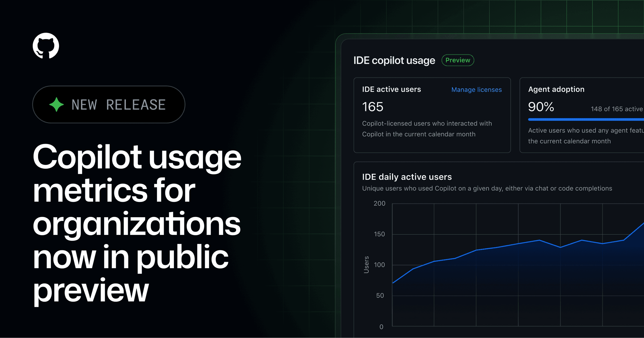Switch to the IDE copilot usage view
Image resolution: width=644 pixels, height=338 pixels.
(x=395, y=60)
